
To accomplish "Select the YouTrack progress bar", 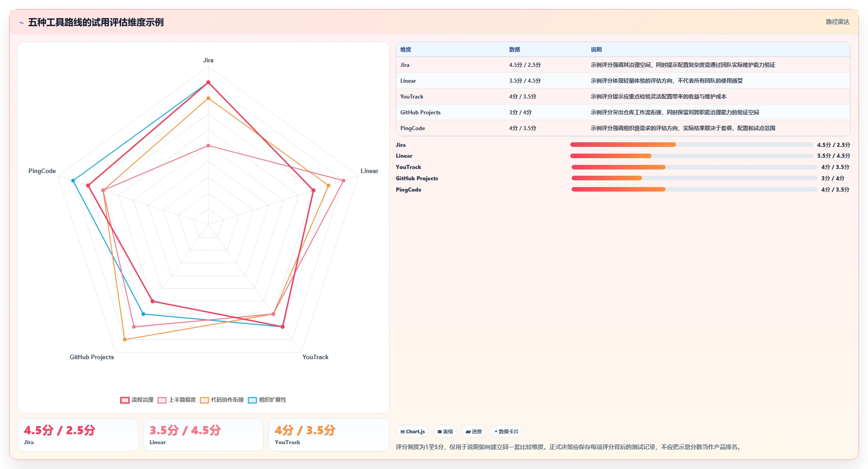I will click(694, 167).
